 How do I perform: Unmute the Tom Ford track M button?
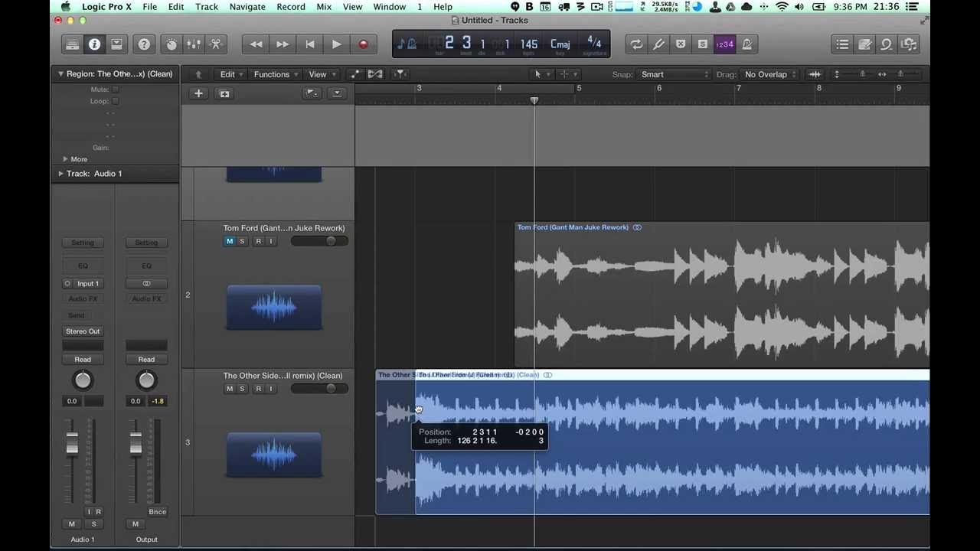[x=229, y=241]
